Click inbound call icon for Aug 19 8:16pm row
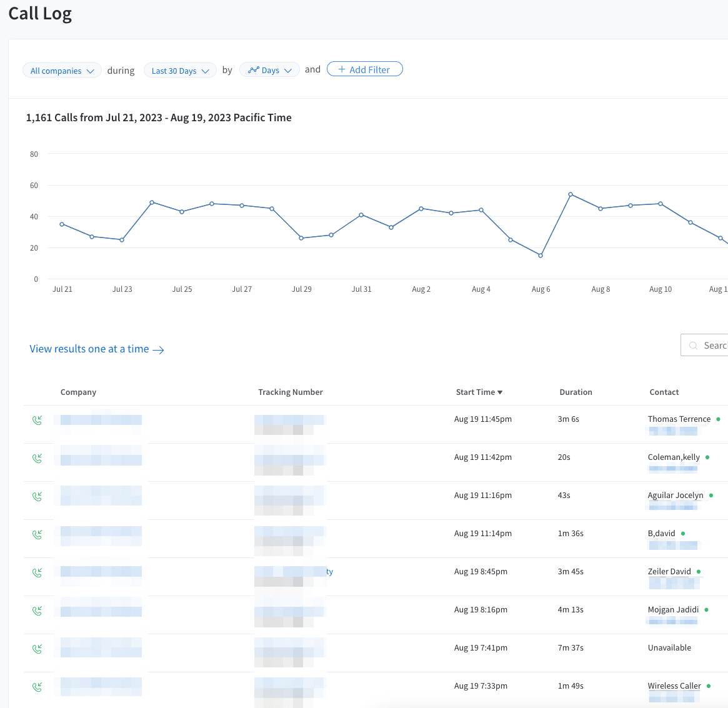Screen dimensions: 728x708 [x=37, y=611]
